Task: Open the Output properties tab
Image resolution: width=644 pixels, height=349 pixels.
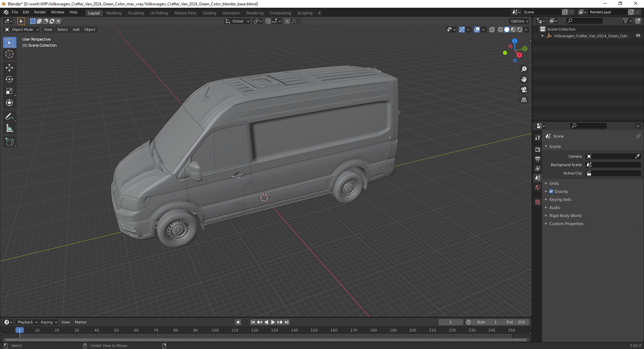Action: tap(538, 159)
